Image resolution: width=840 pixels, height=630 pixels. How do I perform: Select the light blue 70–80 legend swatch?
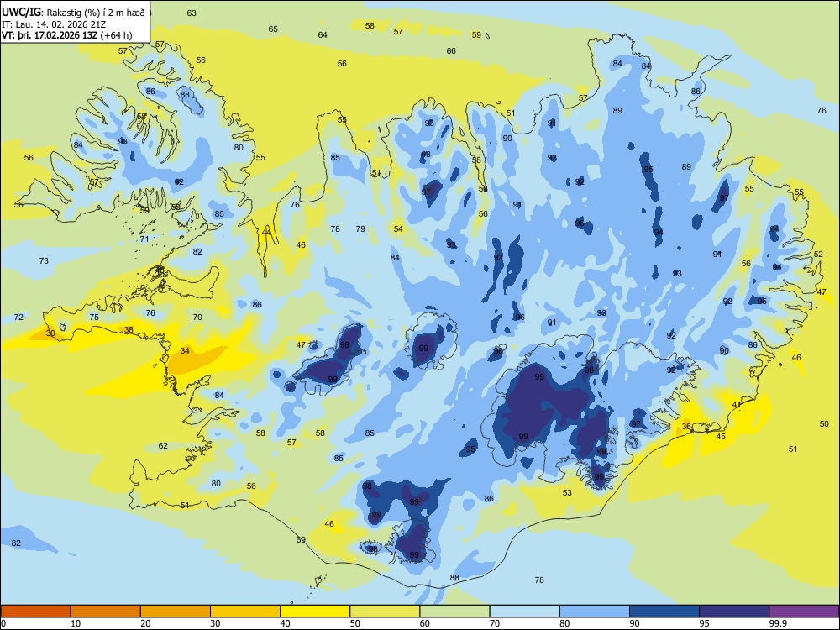[524, 612]
